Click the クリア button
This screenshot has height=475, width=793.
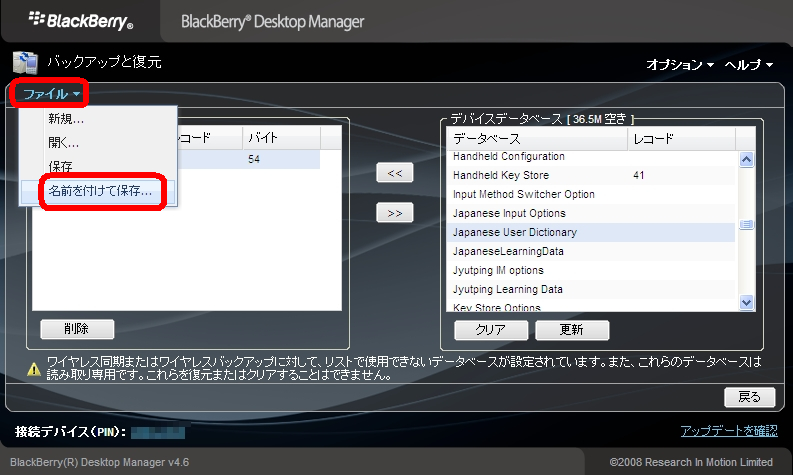(490, 329)
